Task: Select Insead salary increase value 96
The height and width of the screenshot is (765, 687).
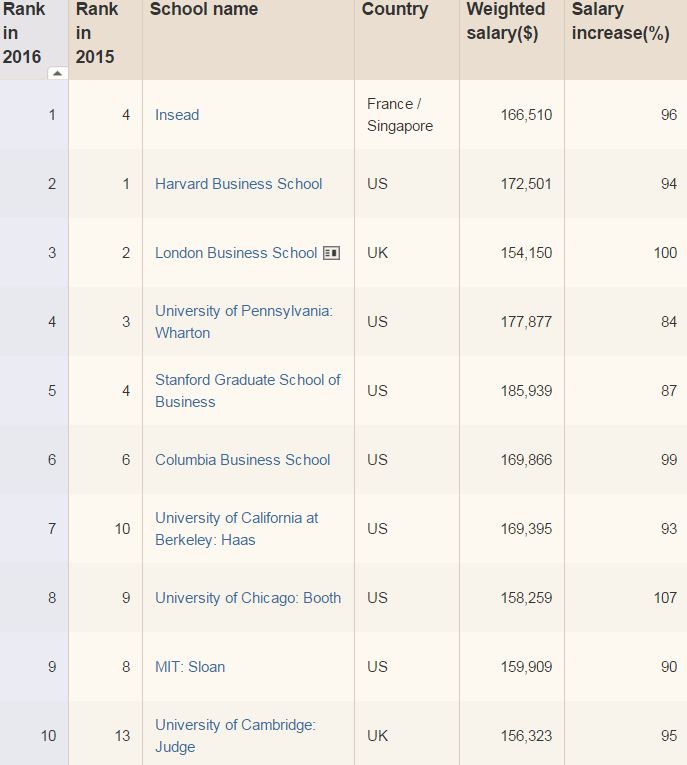Action: pyautogui.click(x=669, y=115)
